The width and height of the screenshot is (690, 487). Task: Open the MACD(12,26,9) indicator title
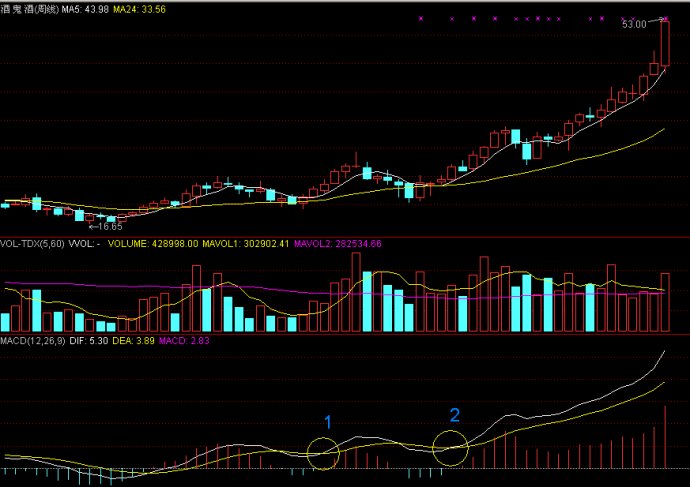(x=33, y=341)
